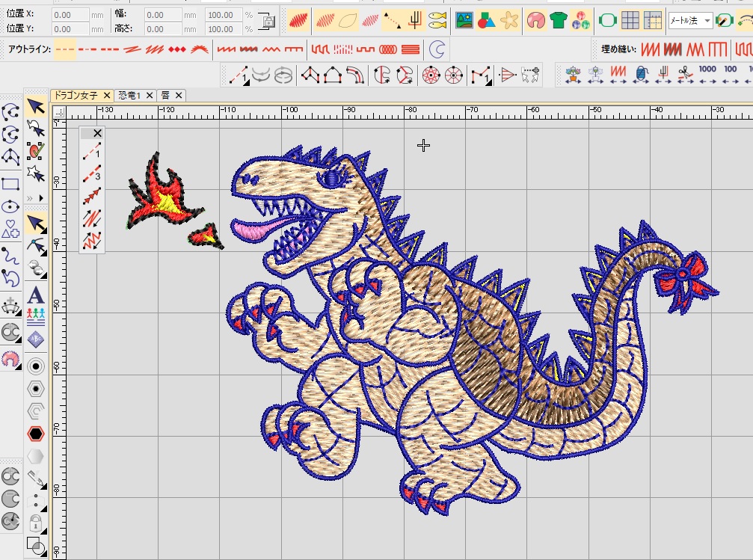Select the feather-shaped outline stitch
The image size is (753, 560).
click(200, 49)
